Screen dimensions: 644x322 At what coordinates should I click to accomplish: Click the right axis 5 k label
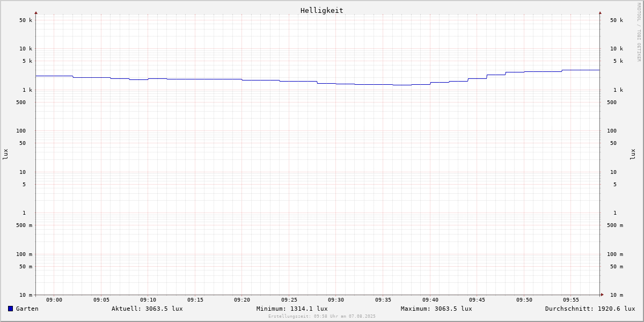(618, 61)
